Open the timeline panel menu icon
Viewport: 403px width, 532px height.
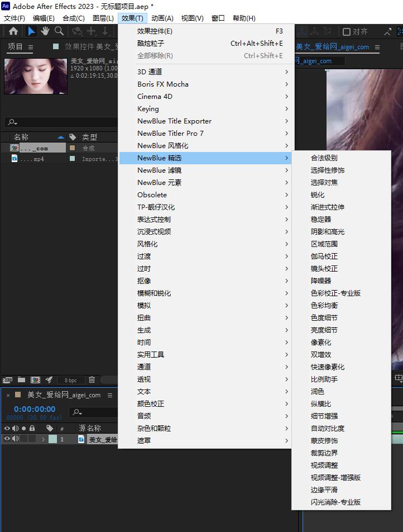coord(110,395)
